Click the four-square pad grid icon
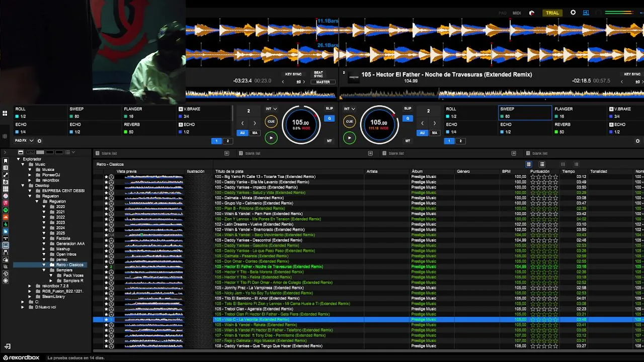This screenshot has width=644, height=362. (5, 113)
